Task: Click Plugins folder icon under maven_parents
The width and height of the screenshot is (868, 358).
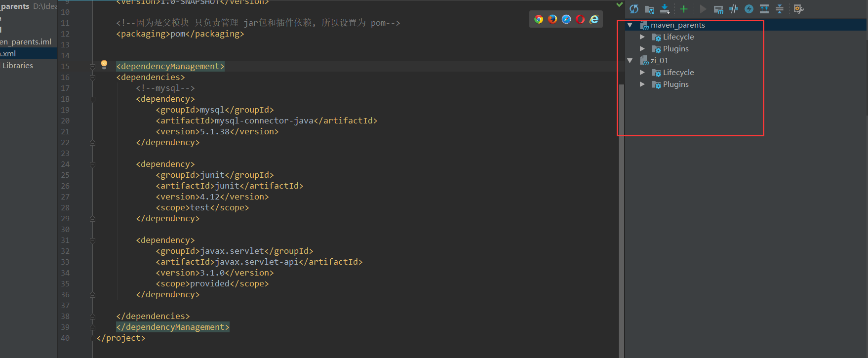Action: pyautogui.click(x=656, y=49)
